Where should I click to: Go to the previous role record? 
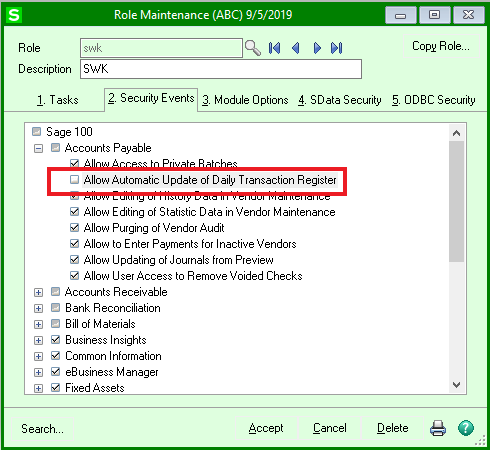tap(295, 48)
